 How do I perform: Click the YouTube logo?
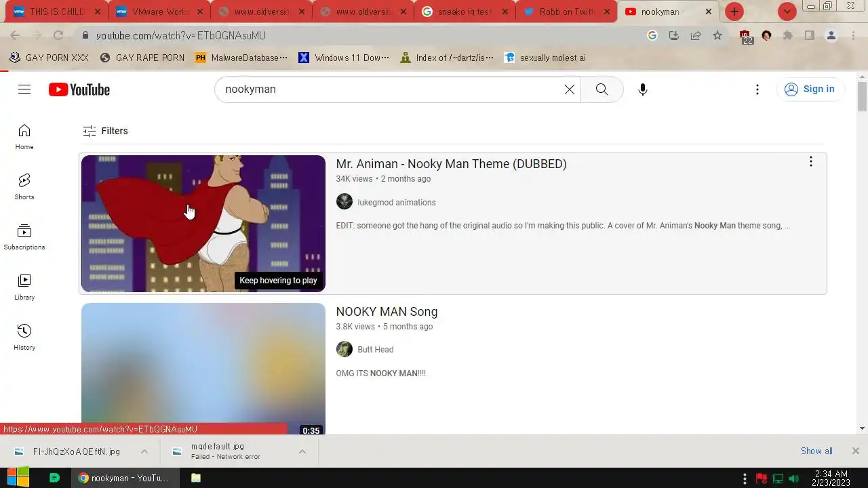click(79, 89)
